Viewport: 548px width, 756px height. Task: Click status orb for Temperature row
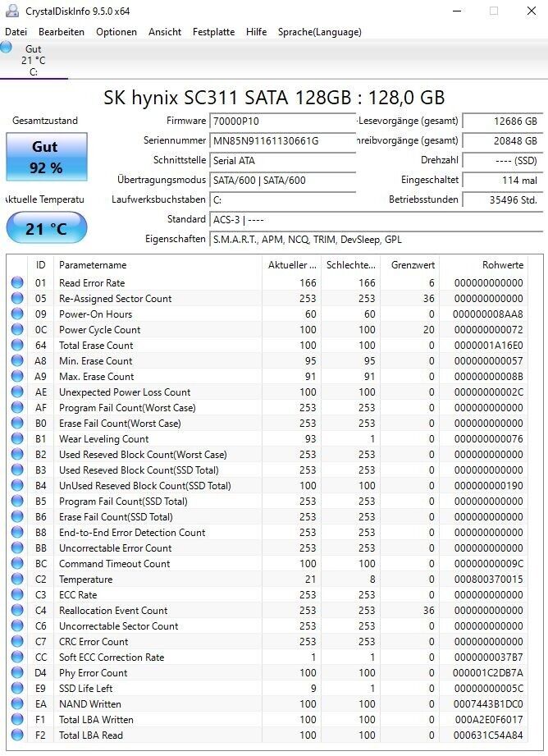click(17, 579)
